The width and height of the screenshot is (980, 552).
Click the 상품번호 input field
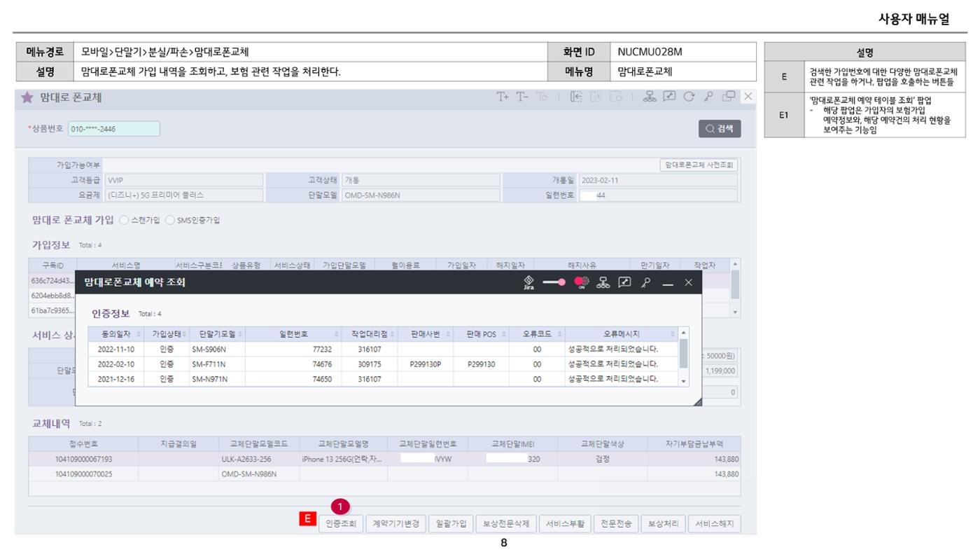(114, 129)
